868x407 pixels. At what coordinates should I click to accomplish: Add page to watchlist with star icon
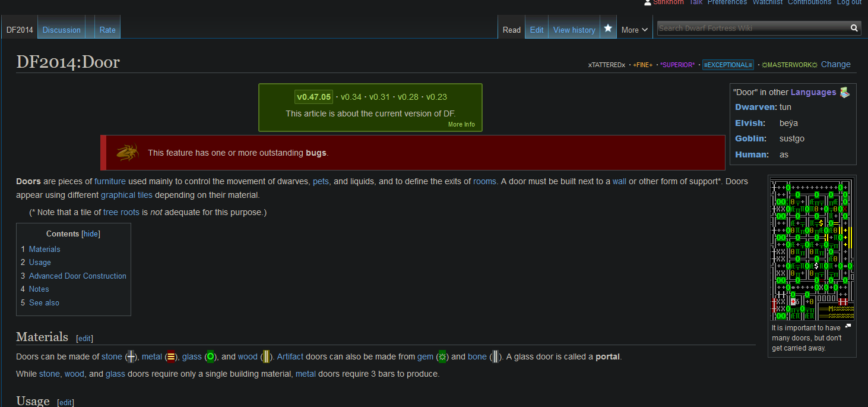(x=608, y=28)
